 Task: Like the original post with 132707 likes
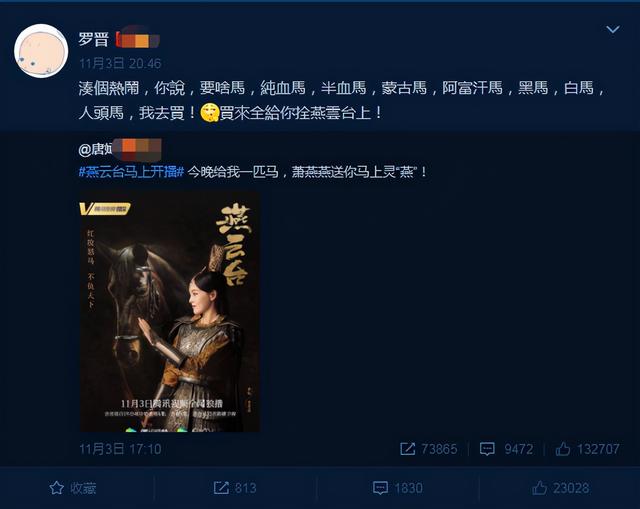(x=562, y=449)
